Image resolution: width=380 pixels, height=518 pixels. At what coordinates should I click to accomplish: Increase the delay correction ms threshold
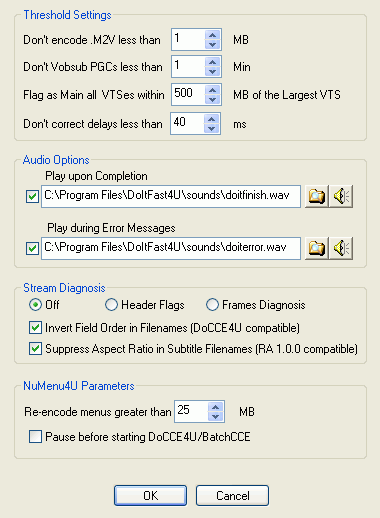tap(211, 119)
